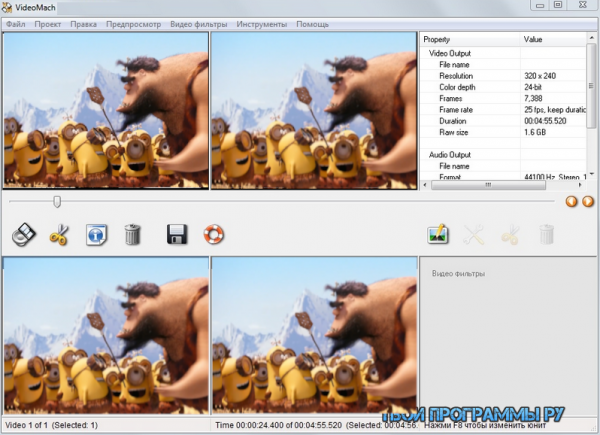Click the Raw size property label
This screenshot has height=435, width=600.
[x=454, y=132]
